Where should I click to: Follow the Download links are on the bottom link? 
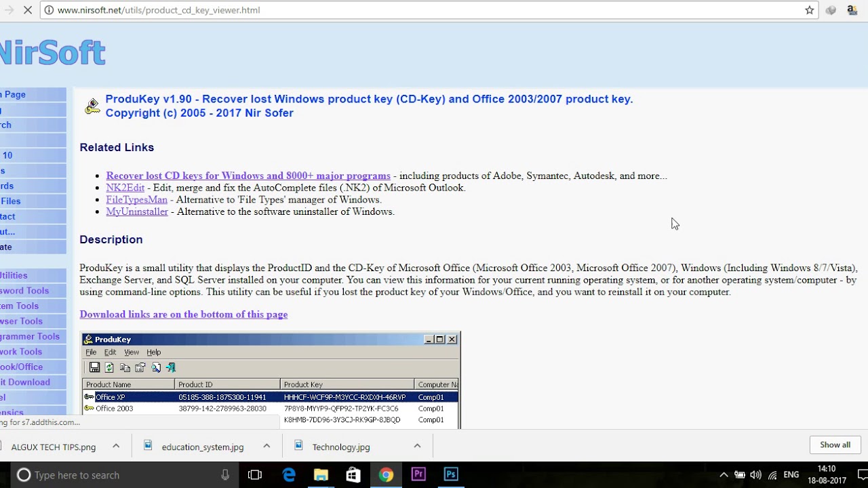point(183,314)
